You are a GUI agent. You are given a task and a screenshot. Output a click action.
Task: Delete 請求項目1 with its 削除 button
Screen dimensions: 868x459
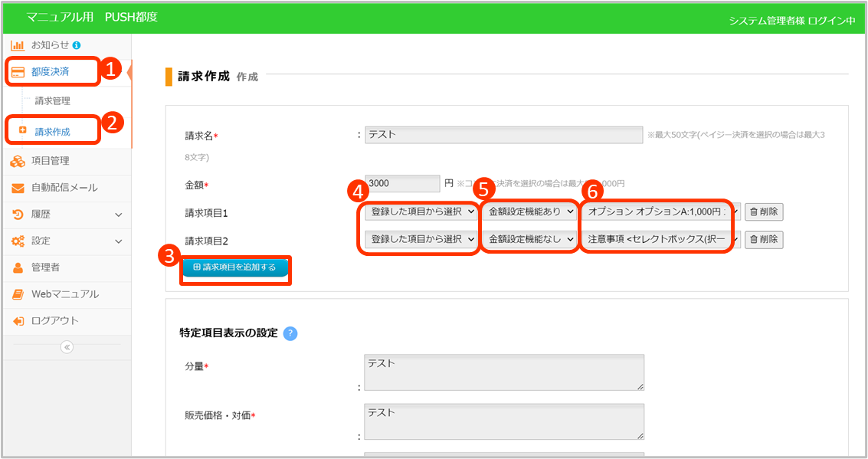[764, 212]
